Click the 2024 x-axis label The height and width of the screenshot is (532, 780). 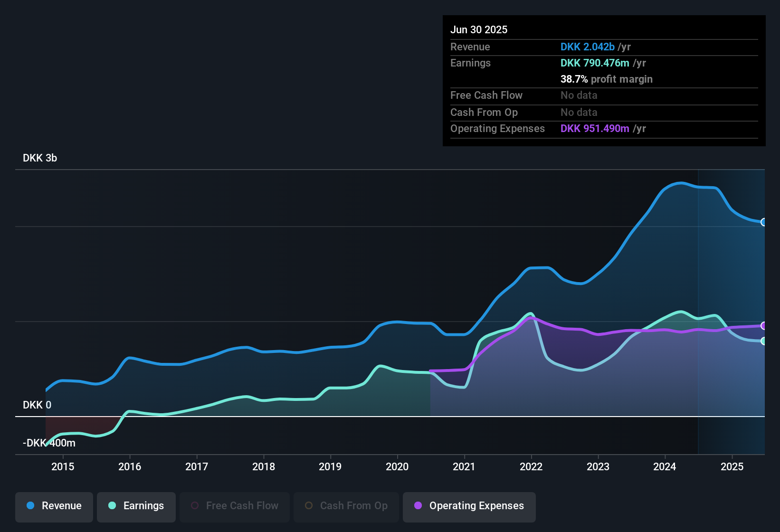(x=665, y=466)
